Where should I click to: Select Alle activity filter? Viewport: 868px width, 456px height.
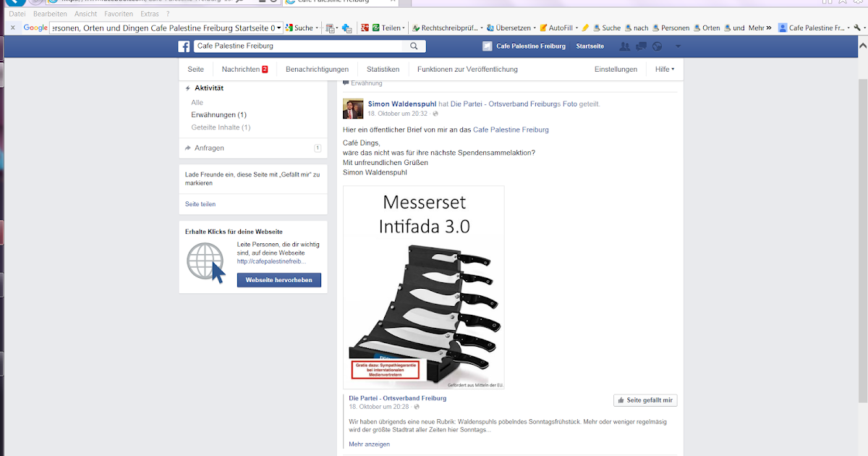[x=197, y=102]
